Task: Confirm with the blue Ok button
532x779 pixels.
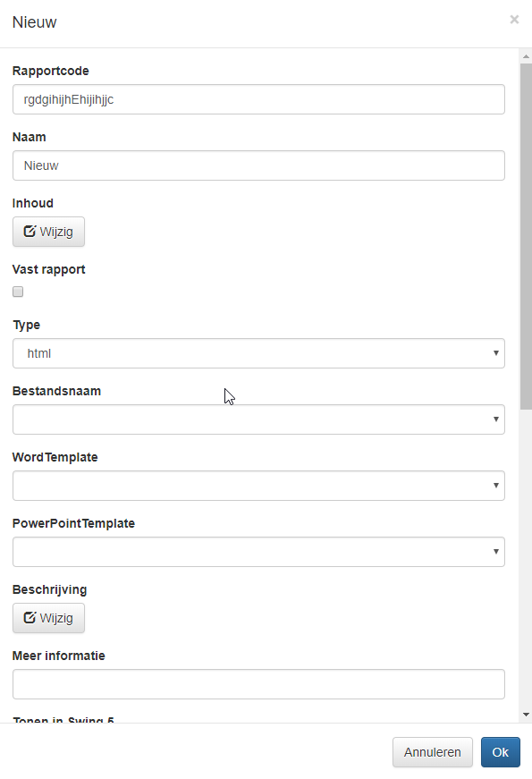Action: tap(500, 752)
